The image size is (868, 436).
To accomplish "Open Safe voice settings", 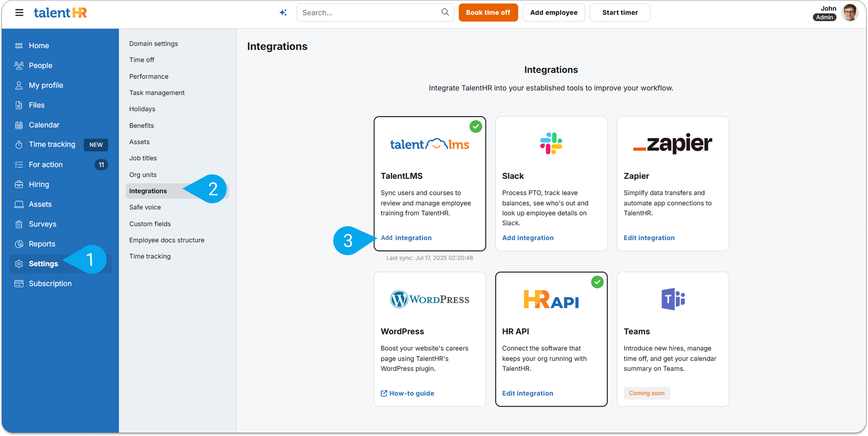I will [145, 207].
